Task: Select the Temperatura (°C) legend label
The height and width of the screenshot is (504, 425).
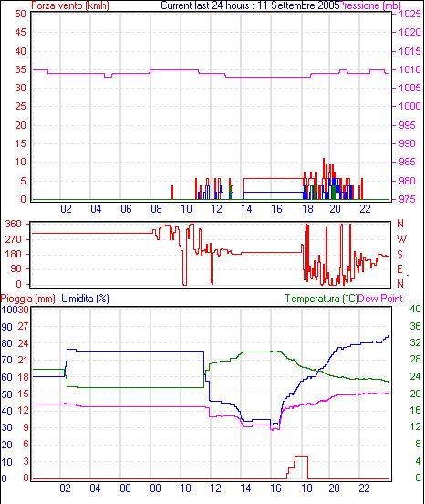Action: click(x=321, y=299)
